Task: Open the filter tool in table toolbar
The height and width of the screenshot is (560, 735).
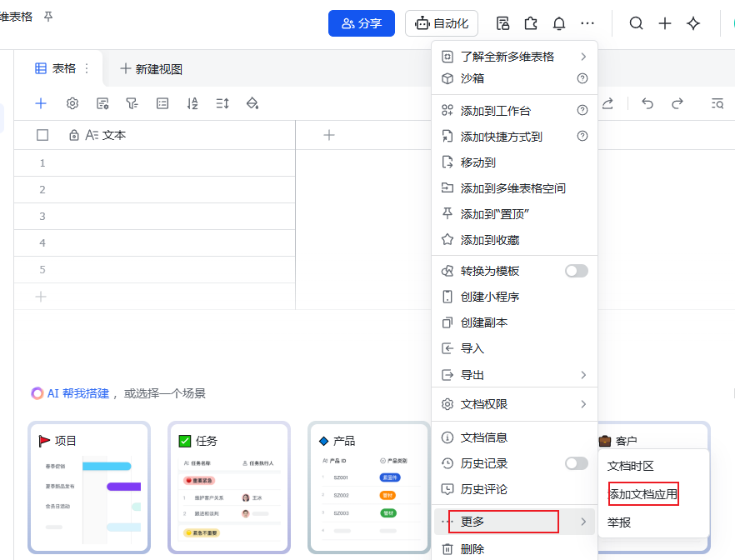Action: [x=132, y=103]
